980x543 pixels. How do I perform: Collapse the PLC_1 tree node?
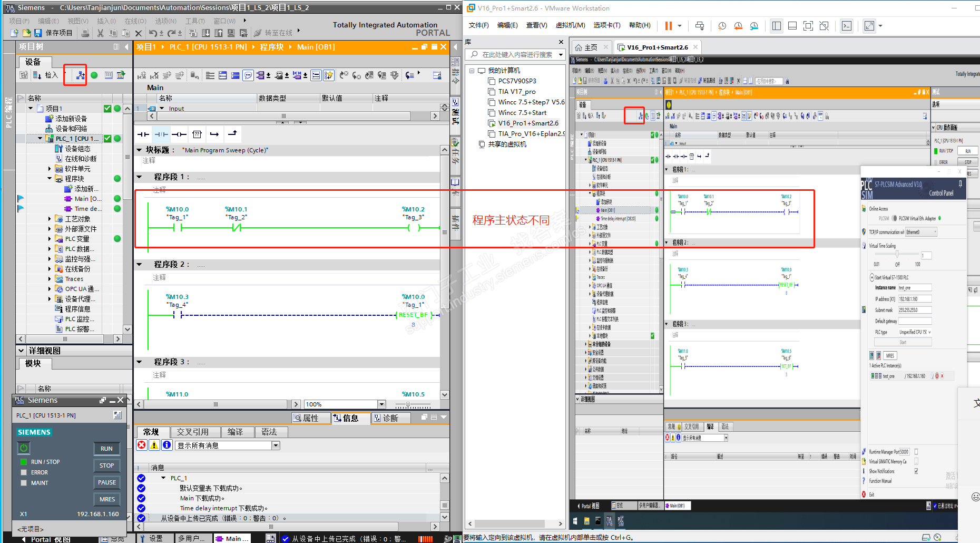(x=40, y=139)
